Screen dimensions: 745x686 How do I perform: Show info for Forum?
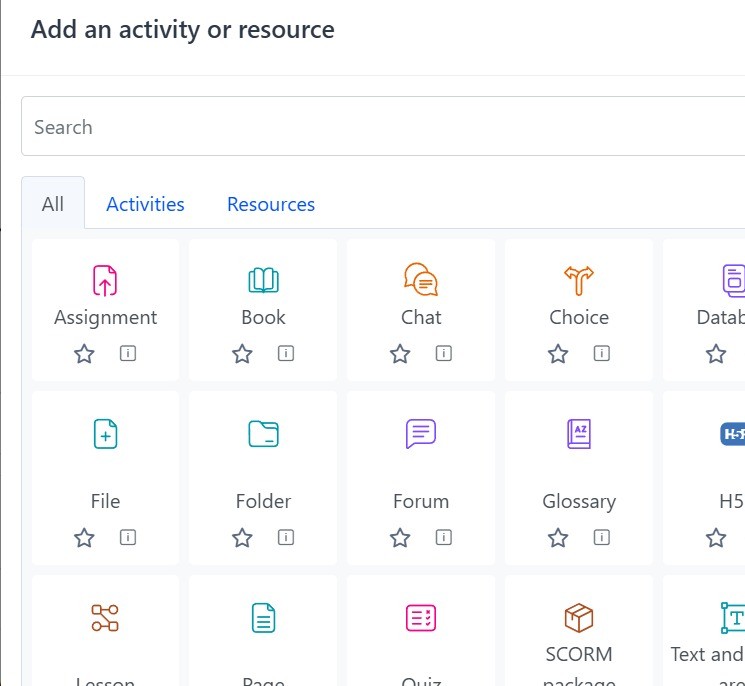click(x=444, y=537)
